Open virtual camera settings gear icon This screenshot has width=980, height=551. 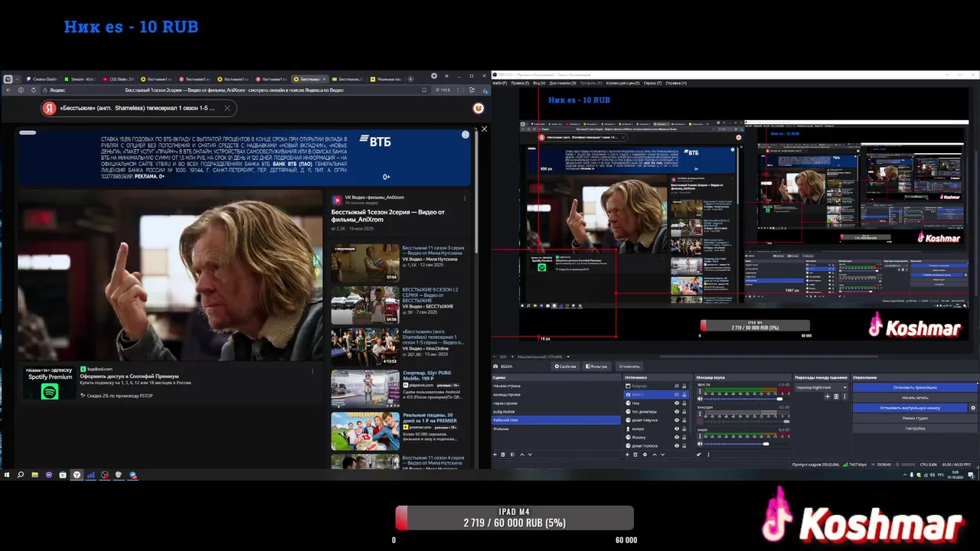(973, 408)
